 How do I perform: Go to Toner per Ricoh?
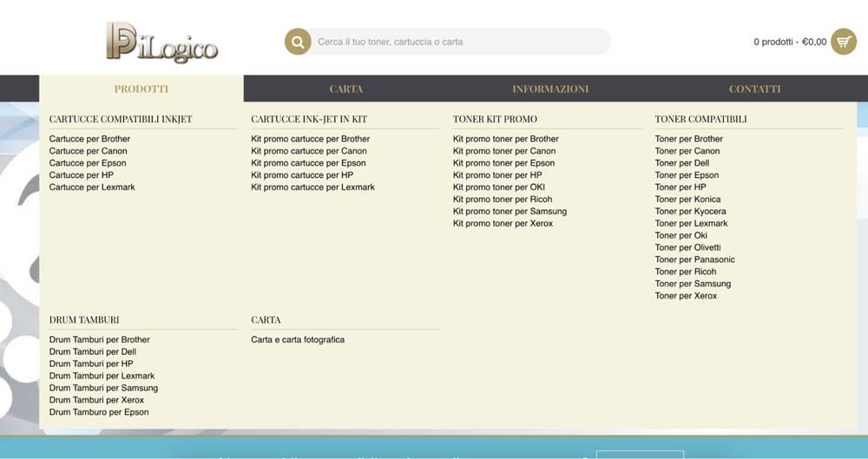click(686, 272)
